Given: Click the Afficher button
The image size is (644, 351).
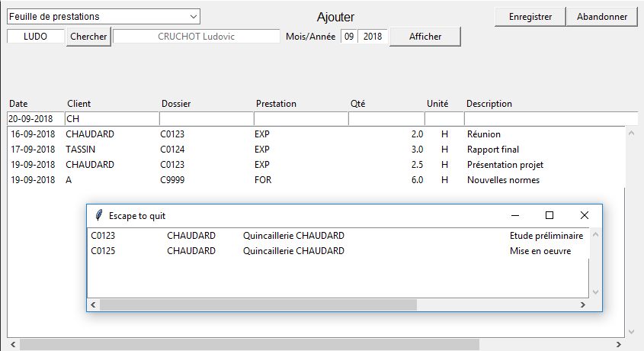Looking at the screenshot, I should [x=425, y=37].
